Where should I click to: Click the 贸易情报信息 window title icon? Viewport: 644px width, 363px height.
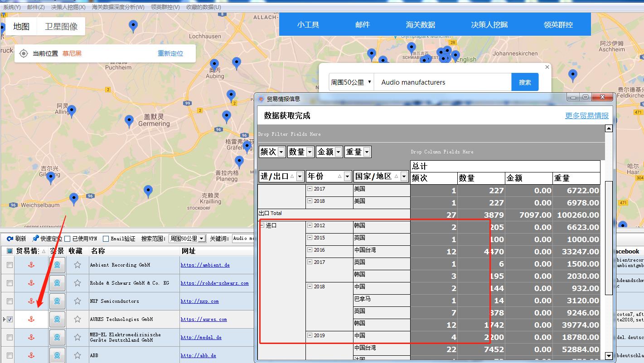pos(261,96)
